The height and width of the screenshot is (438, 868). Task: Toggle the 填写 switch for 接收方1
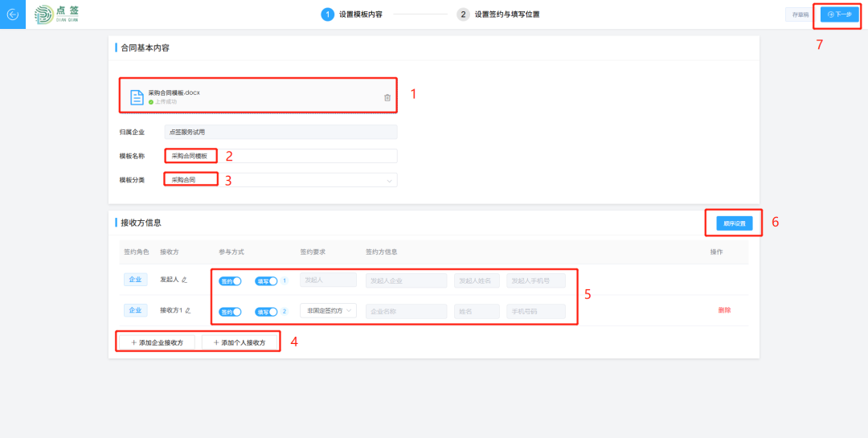coord(266,311)
